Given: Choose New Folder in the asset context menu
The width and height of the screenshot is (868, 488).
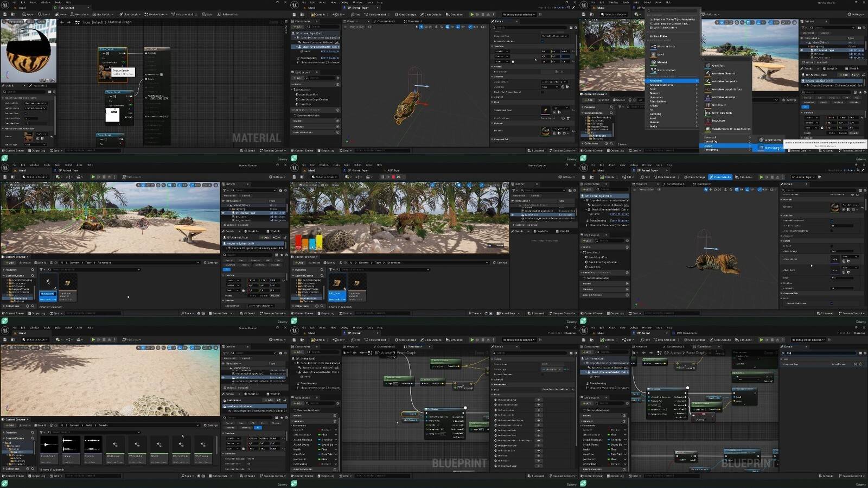Looking at the screenshot, I should coord(659,36).
